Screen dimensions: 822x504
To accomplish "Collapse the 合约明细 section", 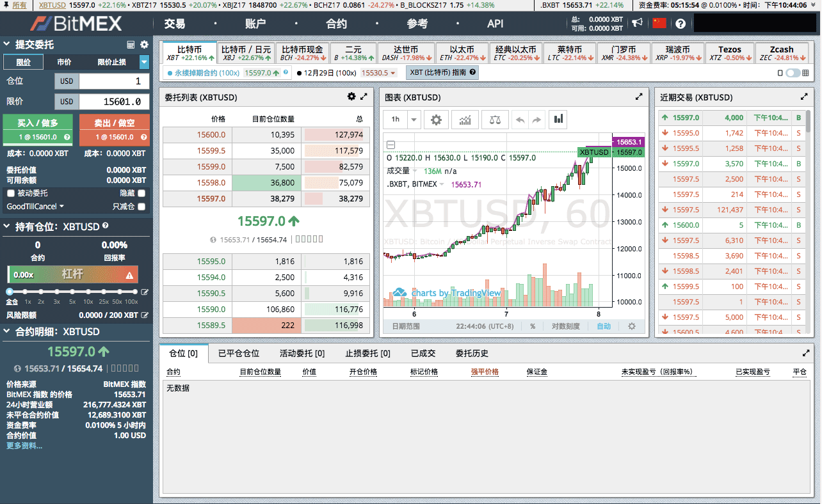I will 7,331.
